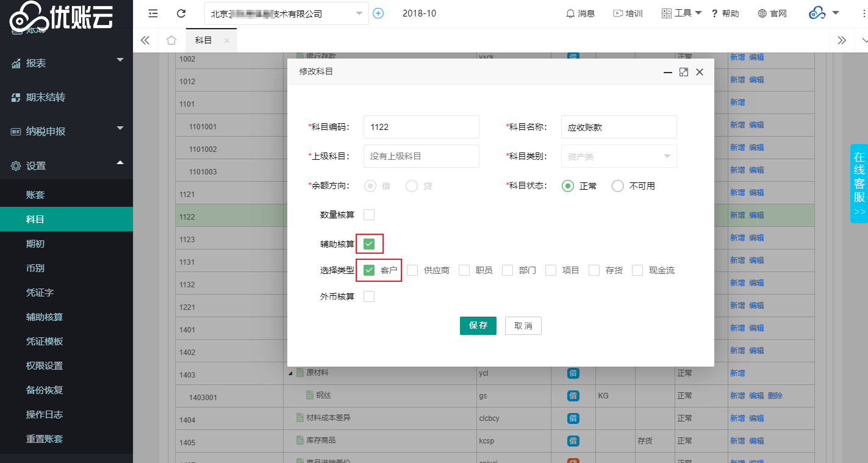Screen dimensions: 868x463
Task: Click the 2018-10 period label
Action: pos(419,13)
